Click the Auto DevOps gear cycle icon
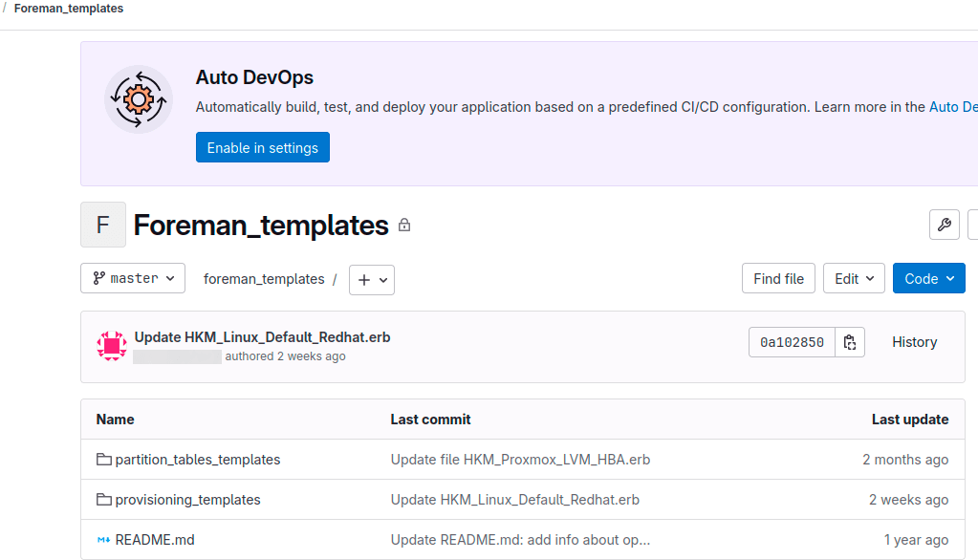Image resolution: width=978 pixels, height=560 pixels. (x=139, y=98)
